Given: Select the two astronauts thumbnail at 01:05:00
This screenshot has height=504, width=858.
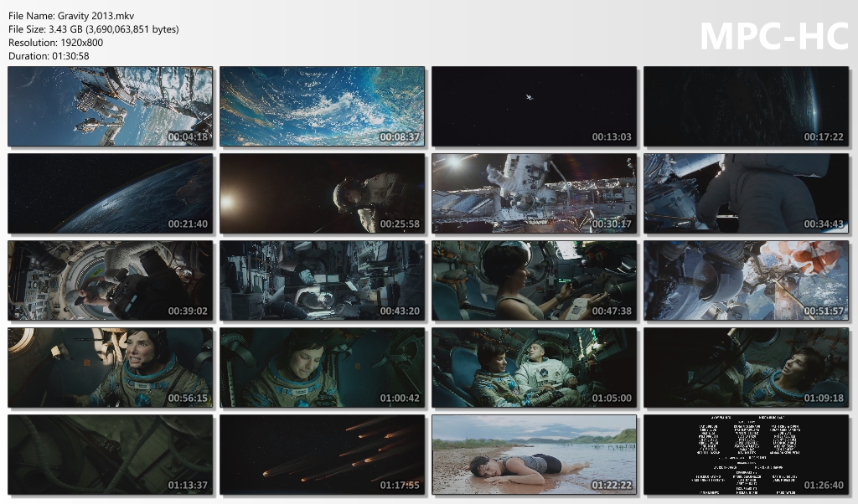Looking at the screenshot, I should 534,368.
